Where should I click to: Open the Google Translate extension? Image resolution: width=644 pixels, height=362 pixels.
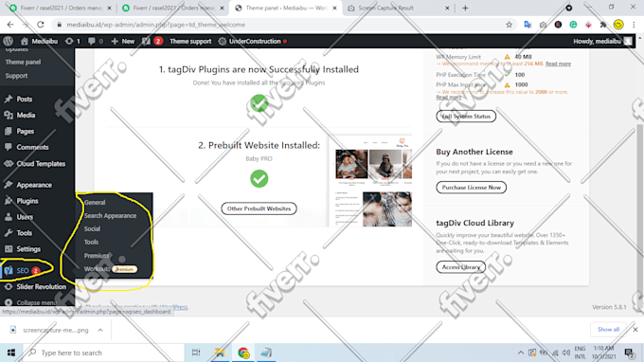[x=528, y=25]
